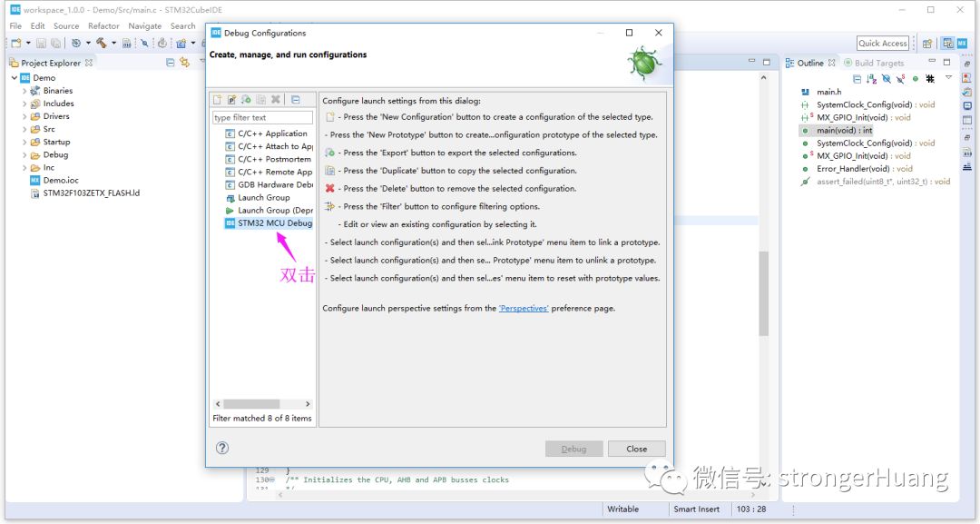
Task: Click the Save icon in main toolbar
Action: click(x=41, y=44)
